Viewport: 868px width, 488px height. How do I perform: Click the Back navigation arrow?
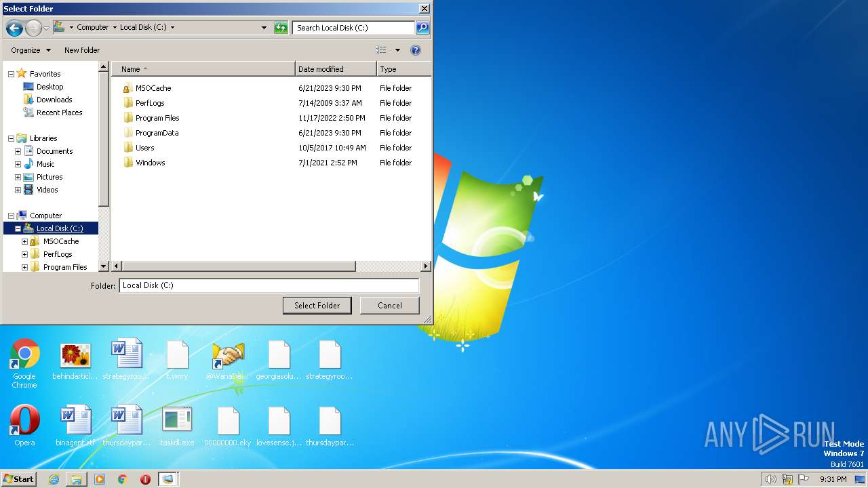14,28
